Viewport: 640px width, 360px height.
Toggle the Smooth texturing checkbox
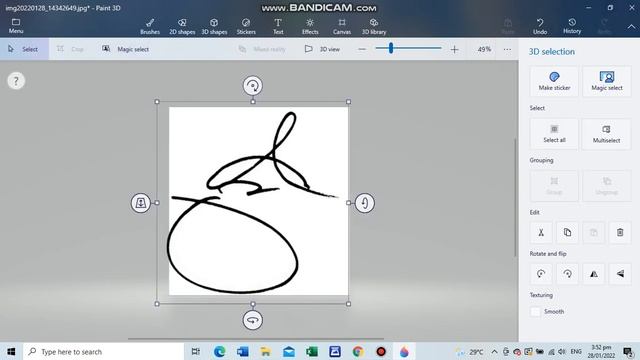[x=535, y=311]
